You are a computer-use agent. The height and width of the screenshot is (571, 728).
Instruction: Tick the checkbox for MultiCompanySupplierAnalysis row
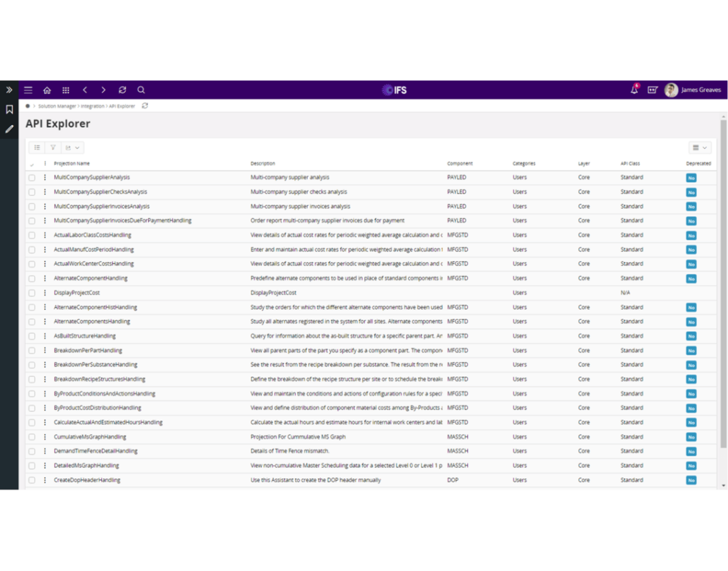[x=32, y=177]
